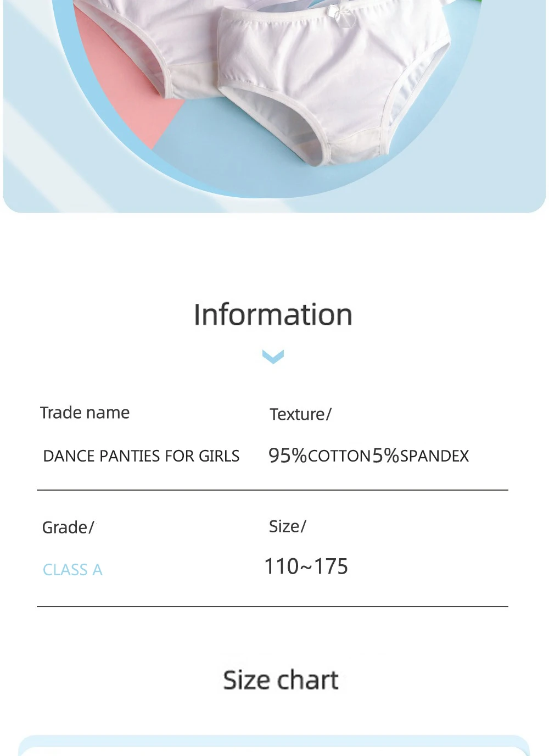Select the Size label
The height and width of the screenshot is (756, 549).
click(287, 526)
